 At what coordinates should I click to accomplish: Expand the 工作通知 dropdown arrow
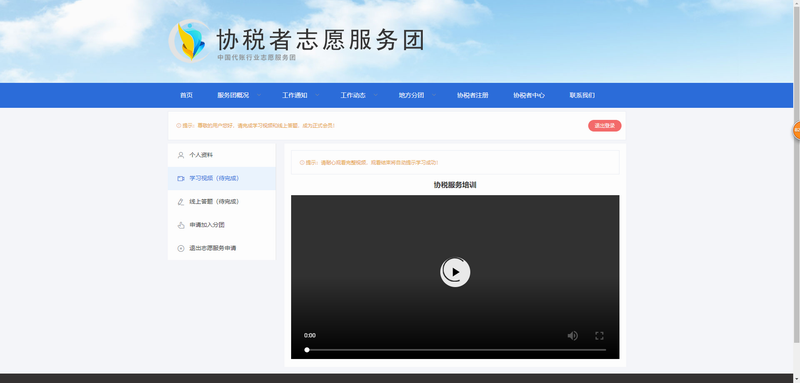317,95
